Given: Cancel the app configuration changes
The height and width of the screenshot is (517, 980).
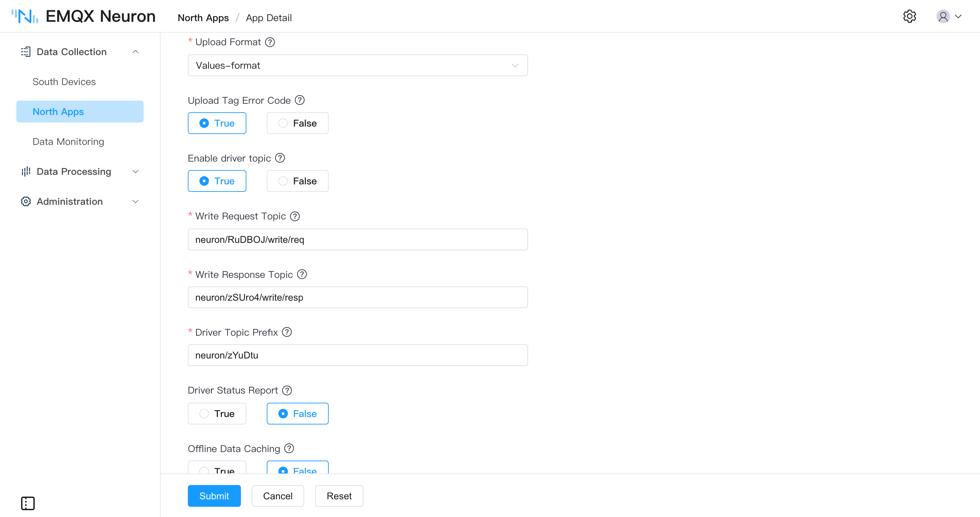Looking at the screenshot, I should [x=278, y=496].
